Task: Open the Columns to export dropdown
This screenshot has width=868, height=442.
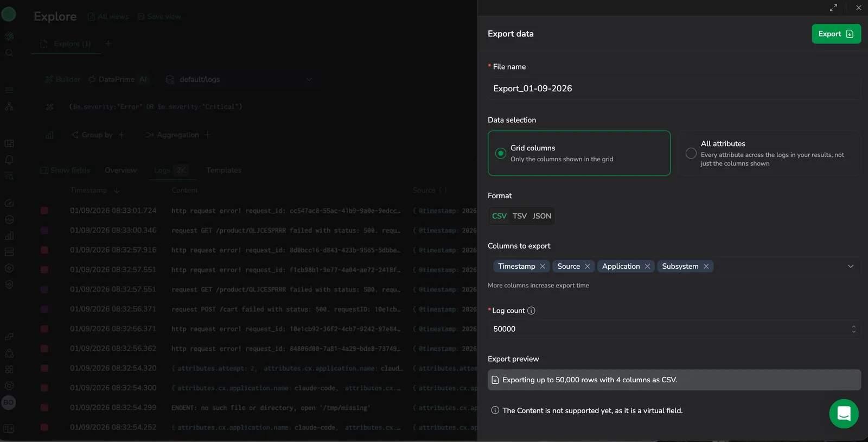Action: point(851,266)
